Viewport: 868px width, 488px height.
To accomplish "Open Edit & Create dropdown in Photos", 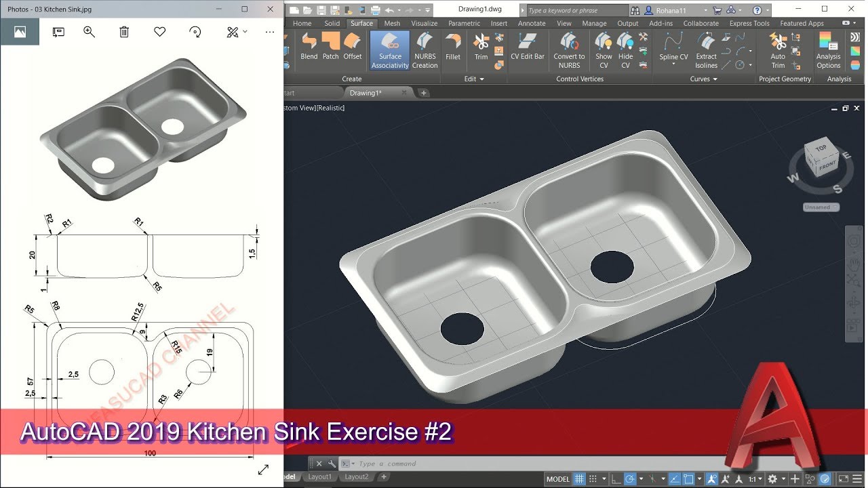I will pos(236,32).
